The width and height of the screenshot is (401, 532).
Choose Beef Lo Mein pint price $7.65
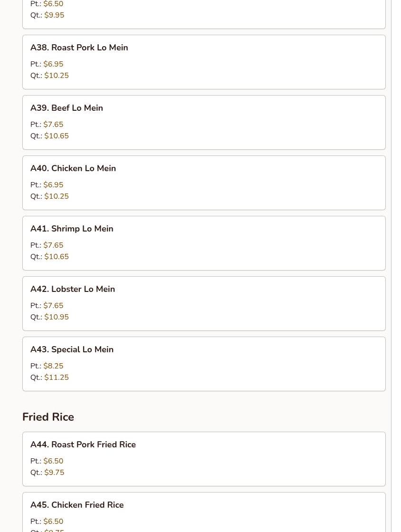[53, 125]
